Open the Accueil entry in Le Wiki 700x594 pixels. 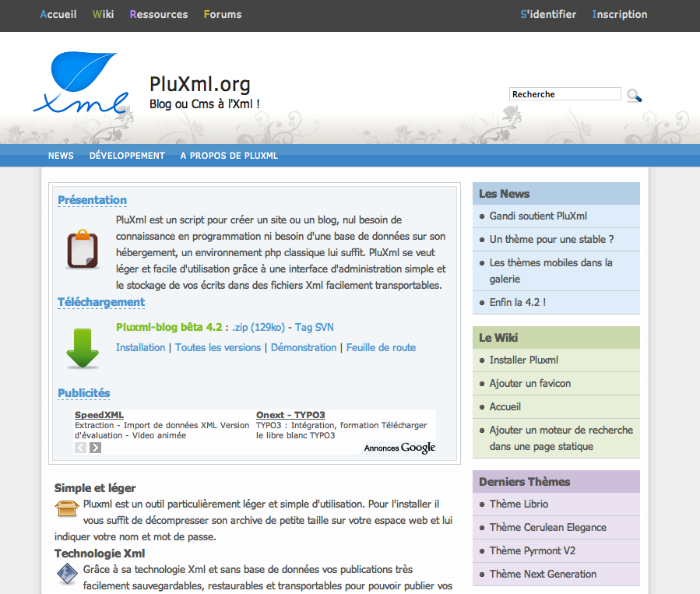[505, 406]
